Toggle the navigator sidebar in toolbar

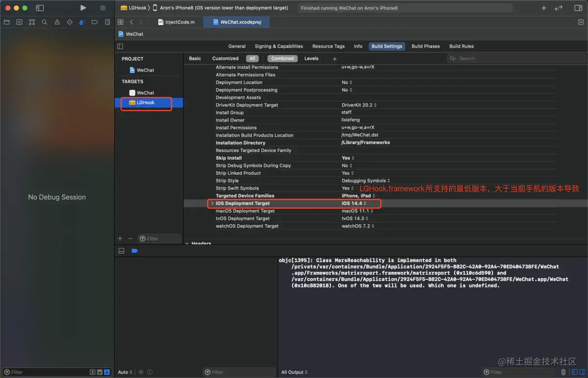point(40,8)
